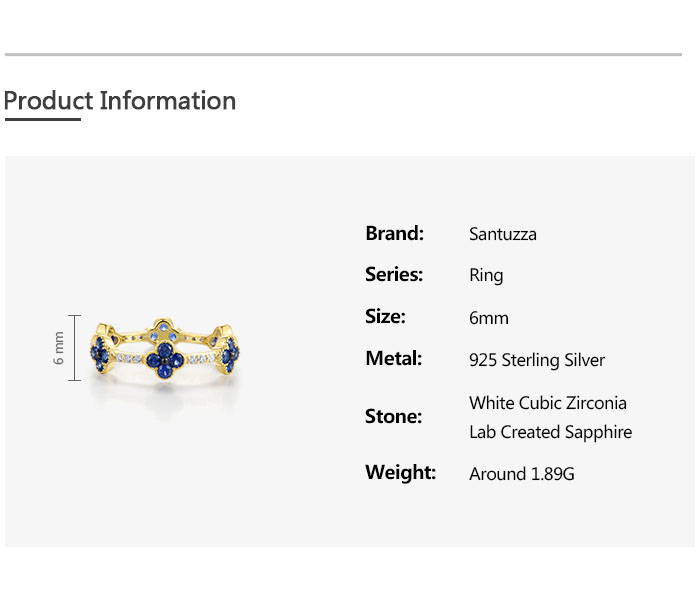
Task: Click White Cubic Zirconia text
Action: tap(548, 403)
